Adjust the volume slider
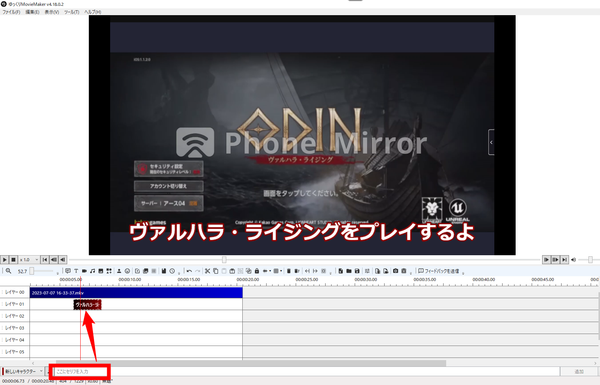Image resolution: width=600 pixels, height=385 pixels. pyautogui.click(x=590, y=260)
